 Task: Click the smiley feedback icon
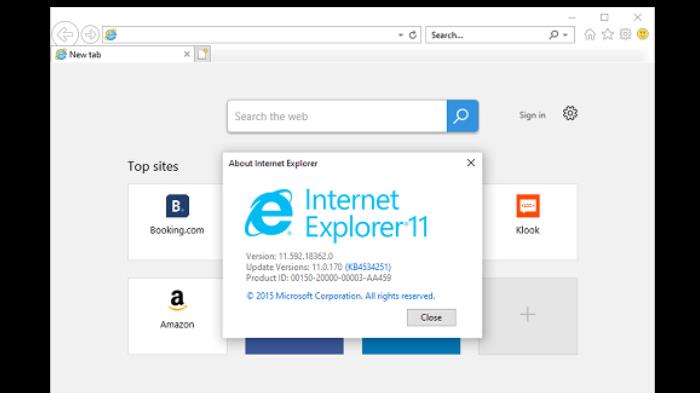(x=642, y=34)
